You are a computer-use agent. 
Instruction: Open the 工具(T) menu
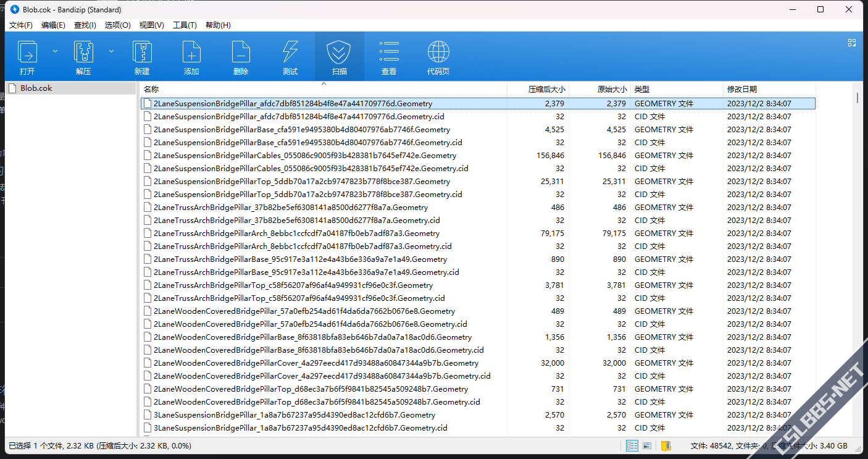(x=185, y=25)
